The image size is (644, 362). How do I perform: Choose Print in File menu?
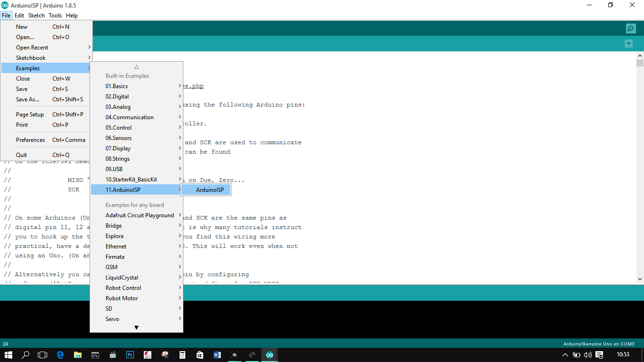point(46,125)
